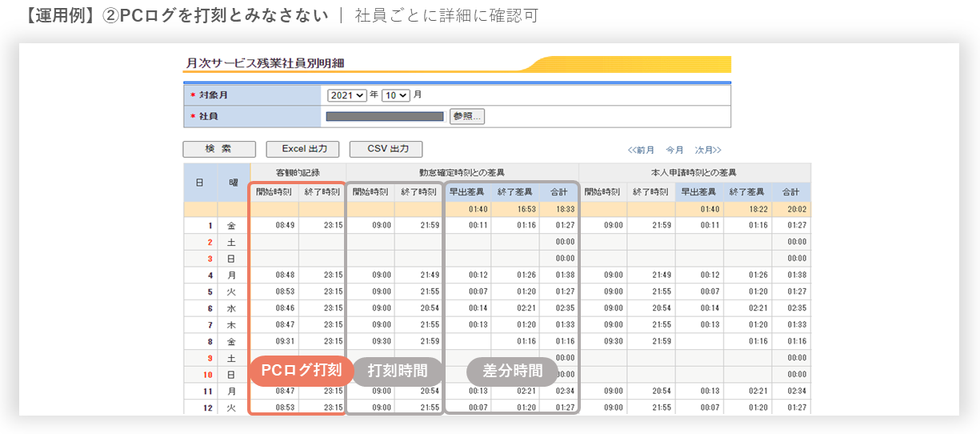Click the 参照... button beside the employee field

pyautogui.click(x=467, y=116)
